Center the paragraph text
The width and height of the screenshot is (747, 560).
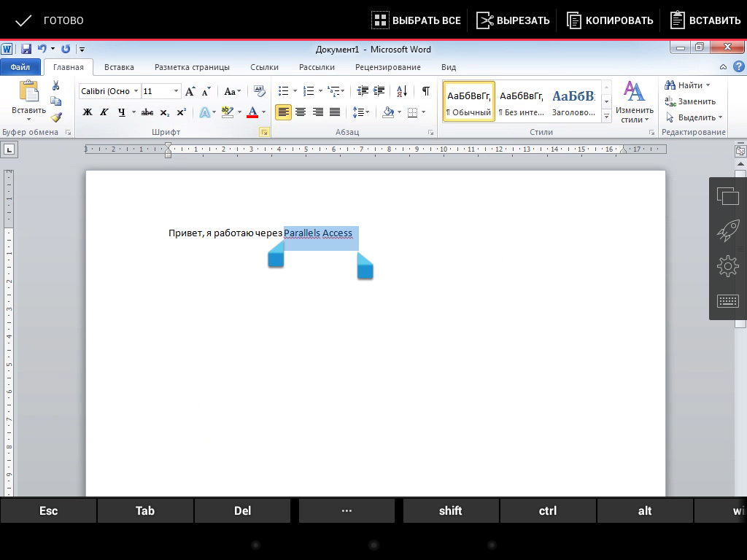tap(301, 112)
